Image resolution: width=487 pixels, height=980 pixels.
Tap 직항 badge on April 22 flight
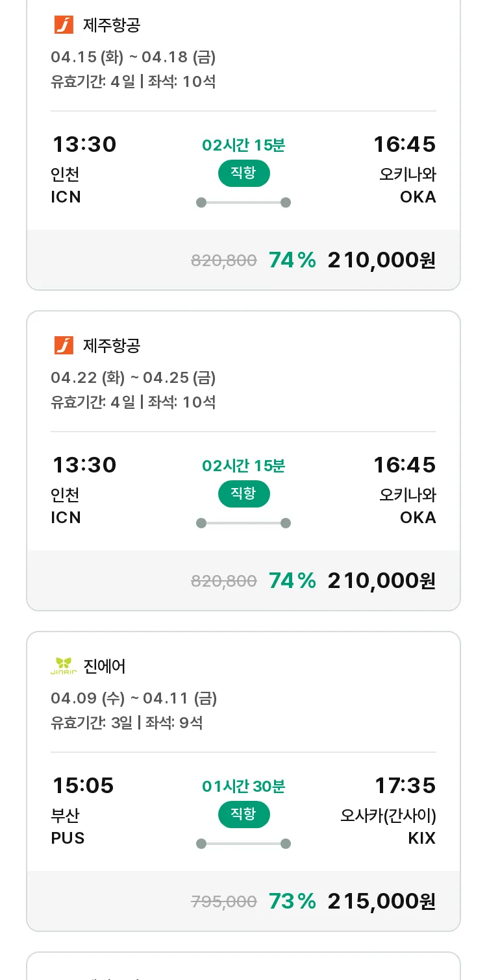(243, 494)
